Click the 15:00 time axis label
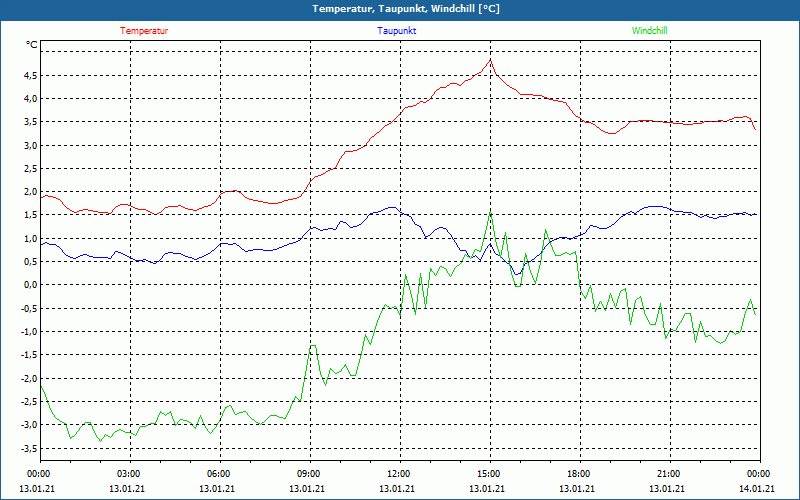Viewport: 800px width, 500px height. [488, 474]
